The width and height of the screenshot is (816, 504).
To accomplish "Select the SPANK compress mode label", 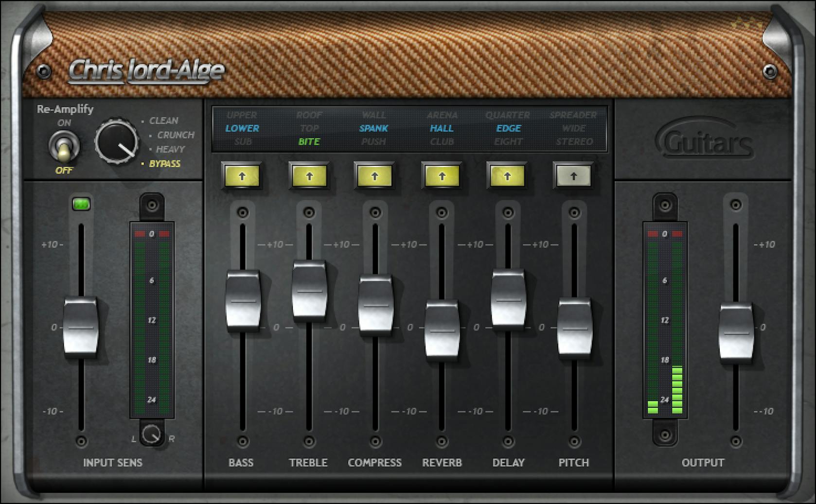I will tap(374, 128).
